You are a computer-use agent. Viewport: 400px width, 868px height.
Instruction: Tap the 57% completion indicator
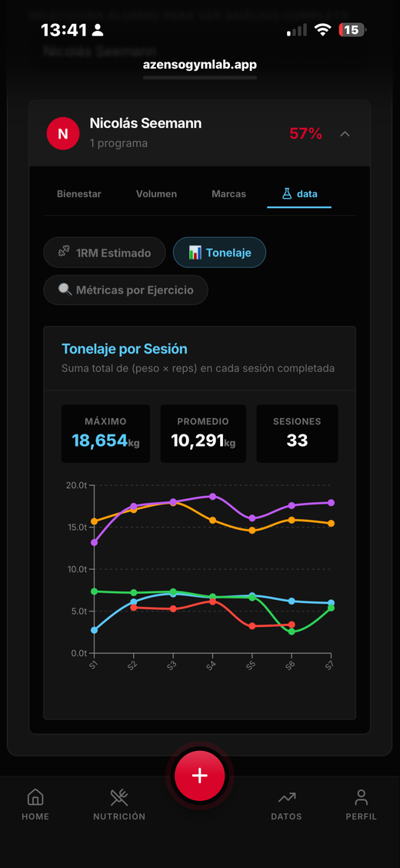[x=305, y=133]
